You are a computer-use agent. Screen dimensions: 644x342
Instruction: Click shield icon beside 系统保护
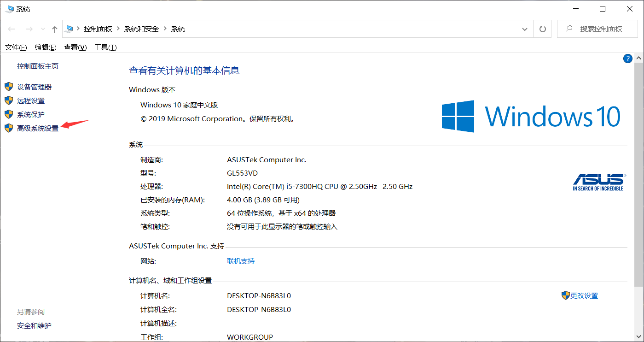click(9, 114)
